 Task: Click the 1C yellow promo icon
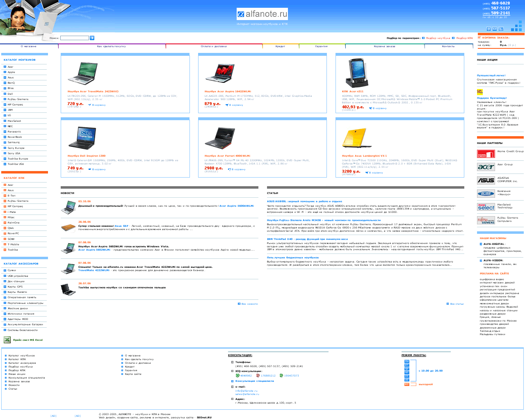click(x=480, y=91)
